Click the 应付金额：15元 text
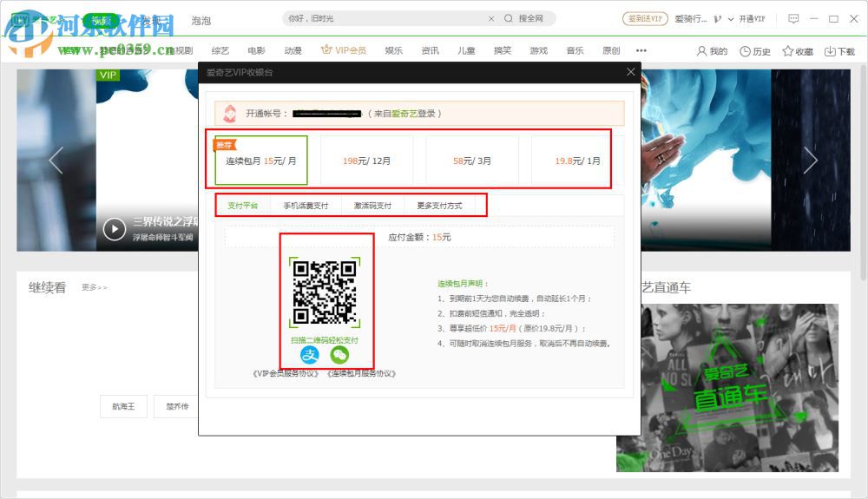 click(419, 237)
